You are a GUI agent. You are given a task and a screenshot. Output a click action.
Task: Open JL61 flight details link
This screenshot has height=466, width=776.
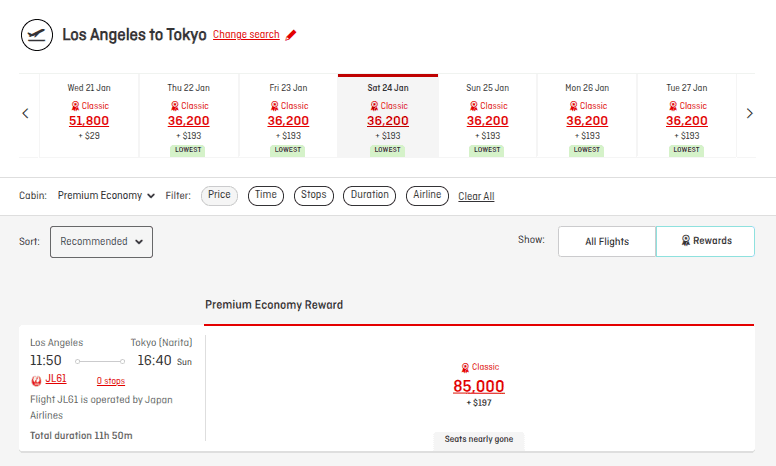[56, 379]
